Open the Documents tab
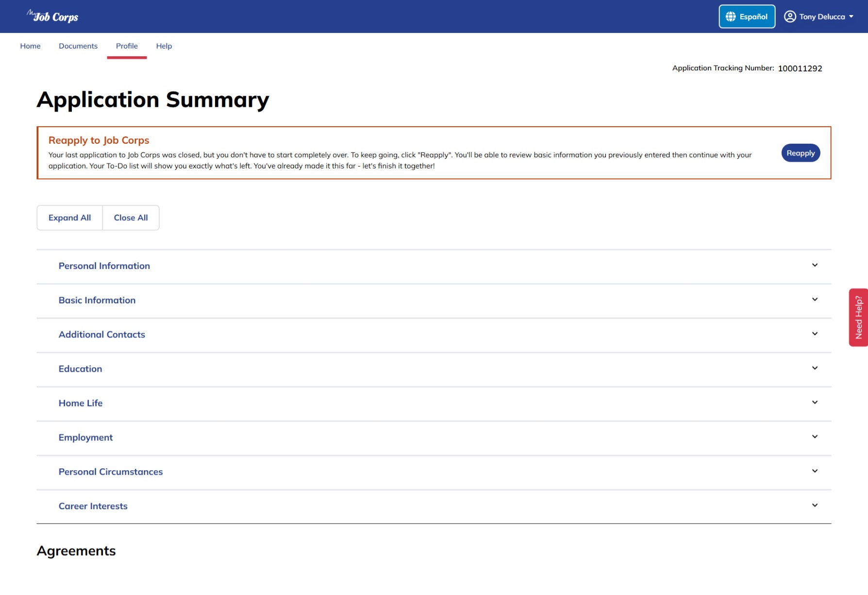This screenshot has width=868, height=595. [78, 46]
